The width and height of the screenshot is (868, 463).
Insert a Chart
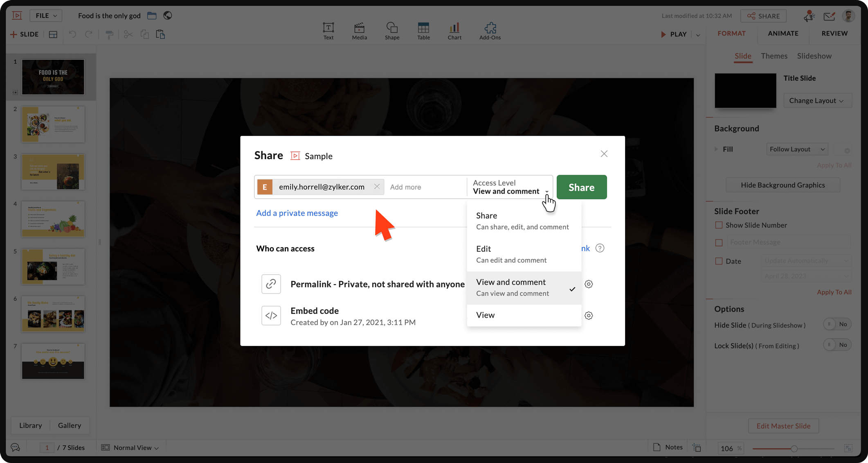(454, 31)
